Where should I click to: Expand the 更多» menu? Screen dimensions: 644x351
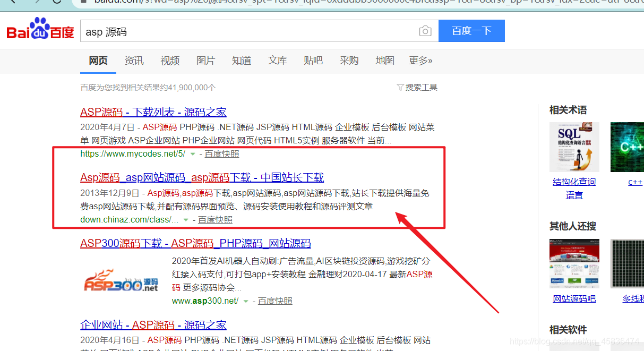[x=420, y=61]
